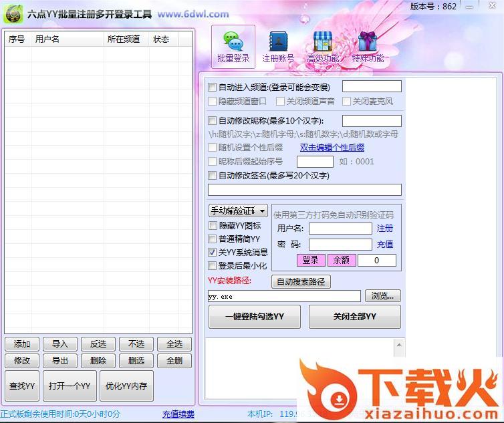Open the 特殊功能 gift box tab
The image size is (504, 423).
tap(368, 47)
